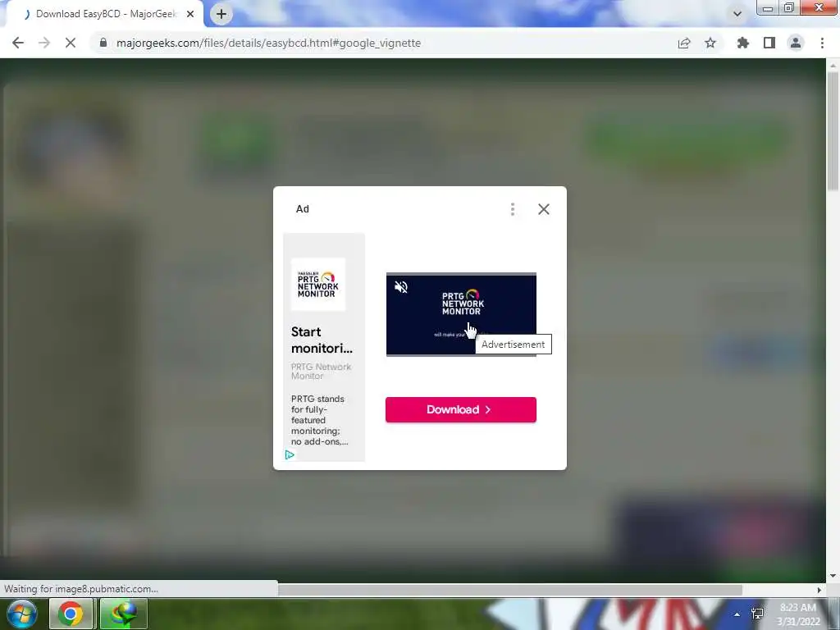The width and height of the screenshot is (840, 630).
Task: Open a new tab
Action: coord(221,14)
